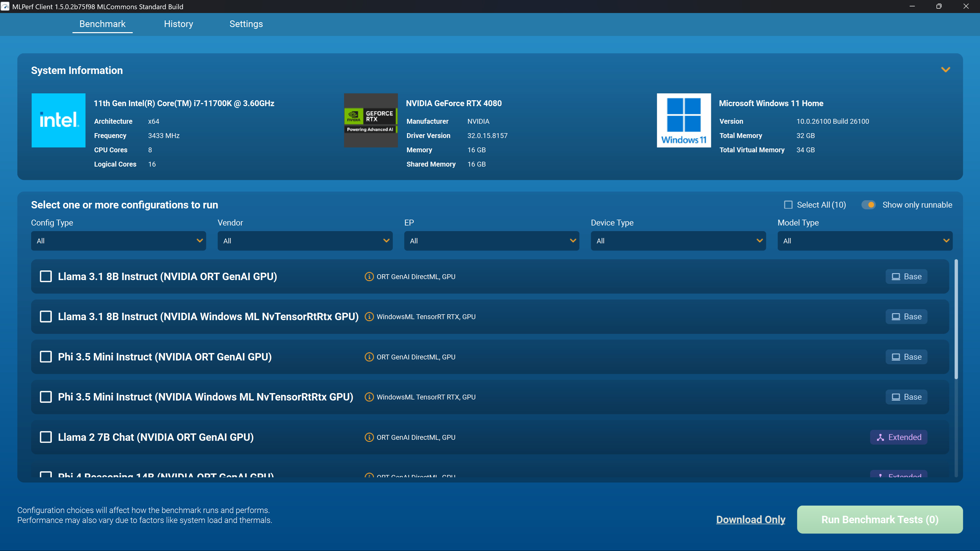Collapse the System Information panel chevron

(946, 70)
